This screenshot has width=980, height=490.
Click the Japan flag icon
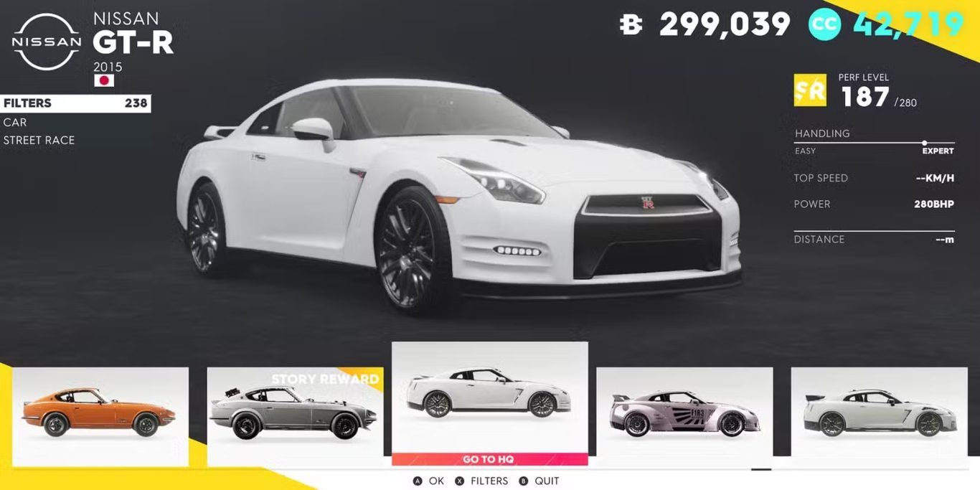(x=104, y=80)
